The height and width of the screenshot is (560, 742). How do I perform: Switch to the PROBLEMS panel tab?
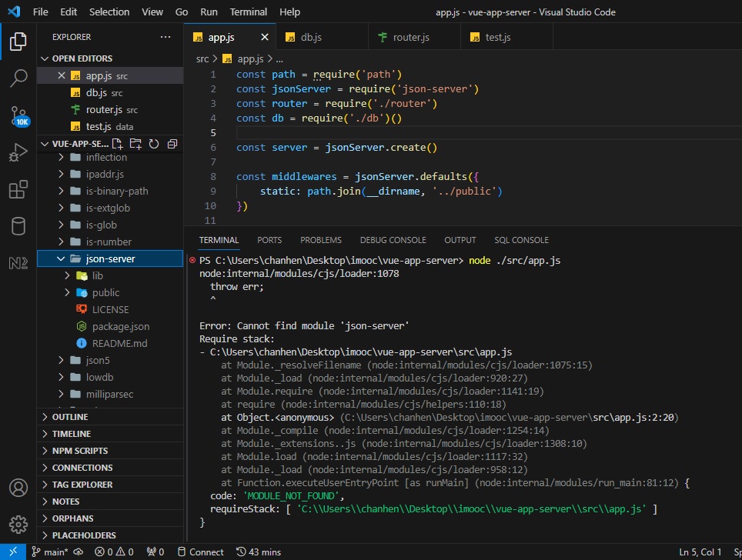(321, 240)
